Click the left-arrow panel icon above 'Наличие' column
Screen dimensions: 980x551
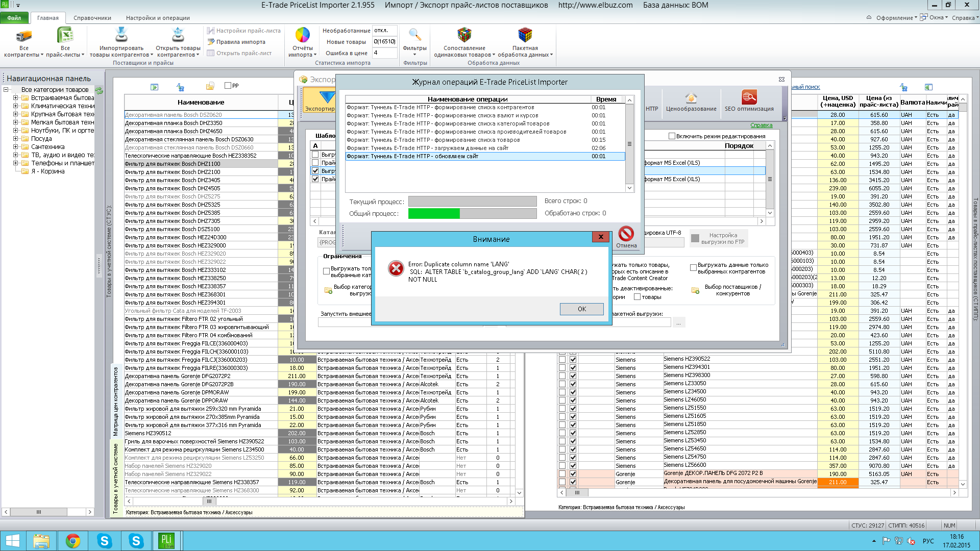[928, 87]
